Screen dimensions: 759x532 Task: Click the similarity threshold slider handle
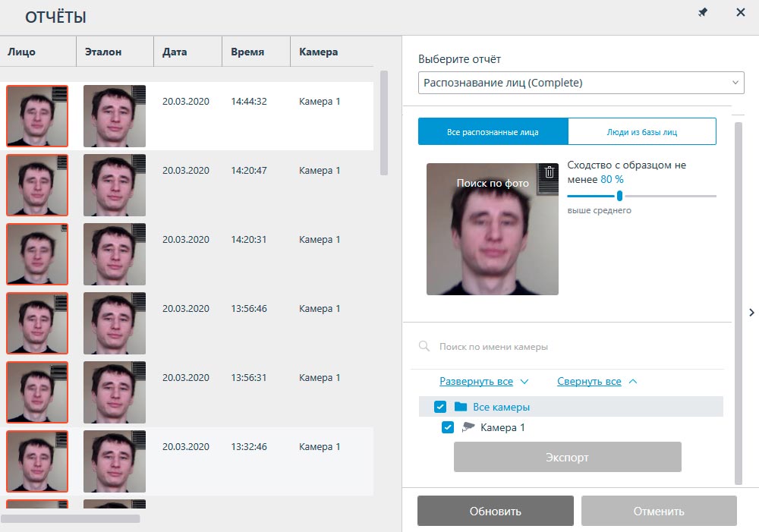(619, 196)
